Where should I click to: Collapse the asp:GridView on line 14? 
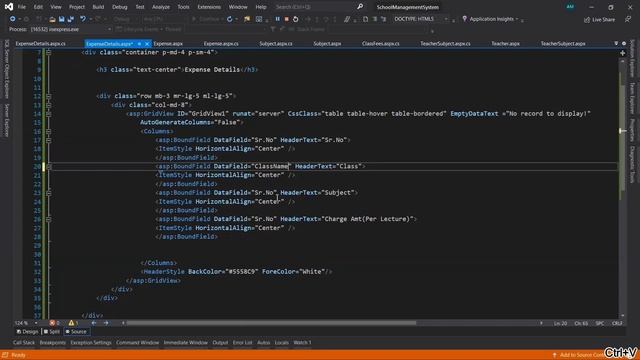tap(49, 114)
